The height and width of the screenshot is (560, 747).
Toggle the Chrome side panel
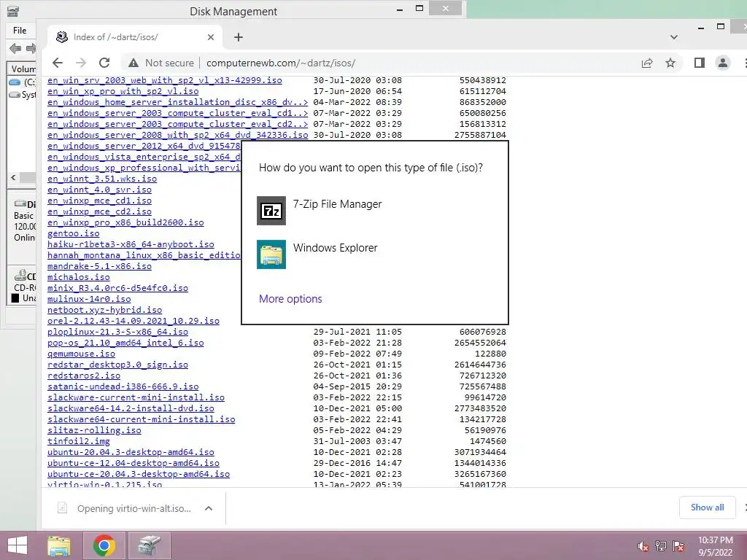click(x=700, y=63)
